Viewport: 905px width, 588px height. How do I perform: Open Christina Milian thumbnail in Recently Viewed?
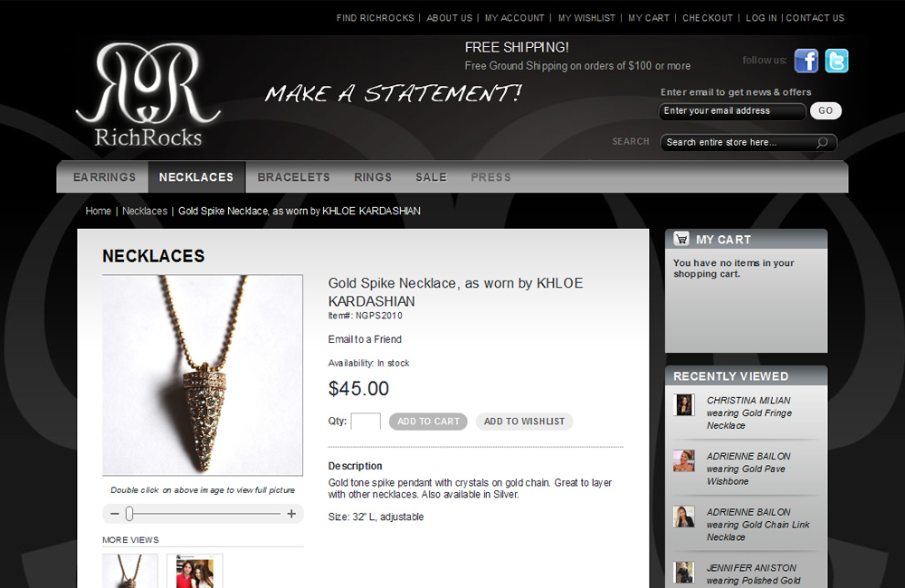684,404
